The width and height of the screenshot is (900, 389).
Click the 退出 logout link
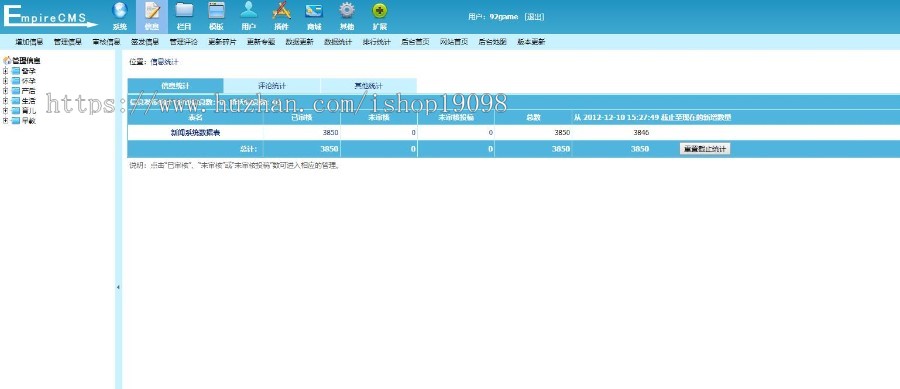[x=534, y=17]
